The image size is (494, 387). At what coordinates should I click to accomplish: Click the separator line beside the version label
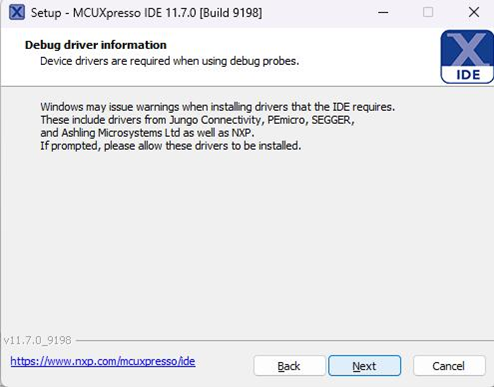pos(285,341)
